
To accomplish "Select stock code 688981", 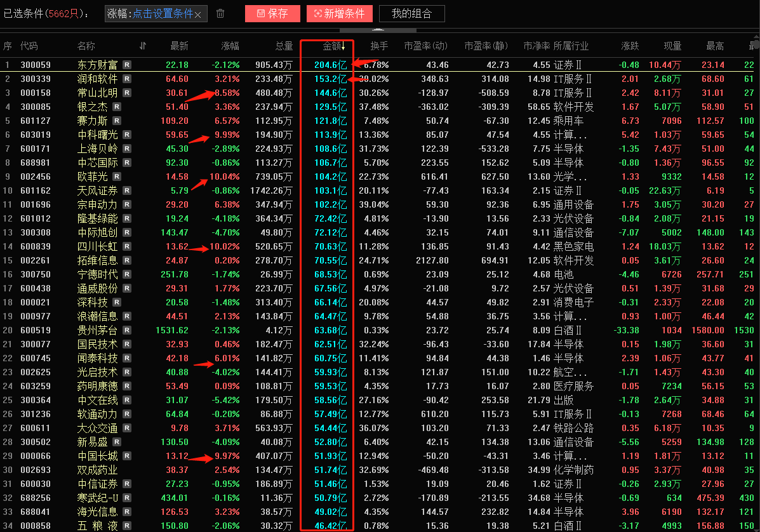I will click(36, 163).
